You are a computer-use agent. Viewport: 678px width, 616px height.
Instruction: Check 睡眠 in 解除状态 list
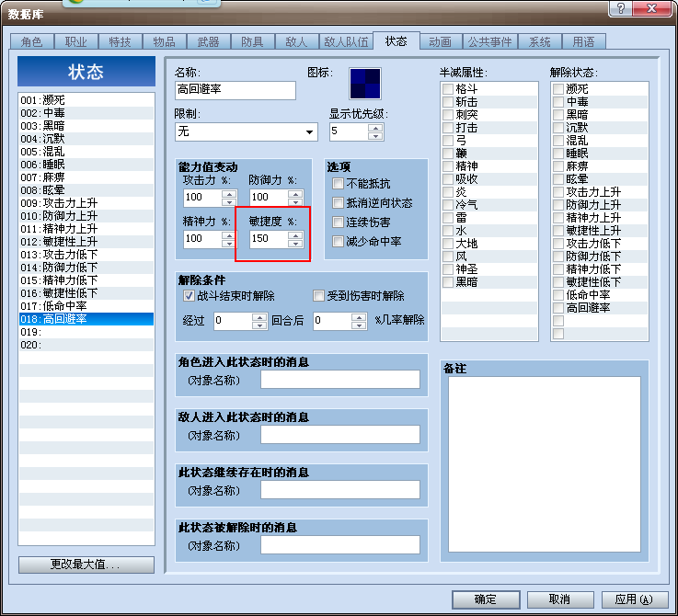558,154
